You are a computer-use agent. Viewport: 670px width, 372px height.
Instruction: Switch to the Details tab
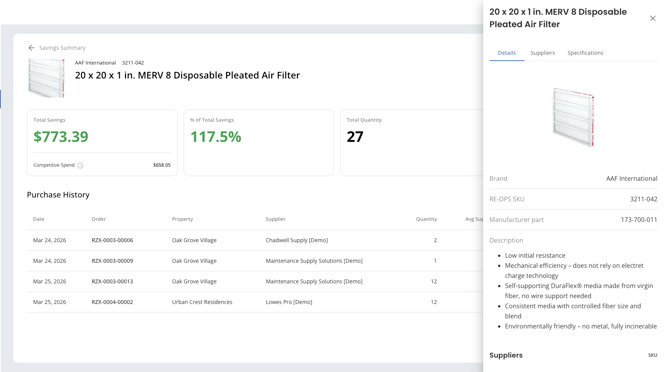coord(507,53)
